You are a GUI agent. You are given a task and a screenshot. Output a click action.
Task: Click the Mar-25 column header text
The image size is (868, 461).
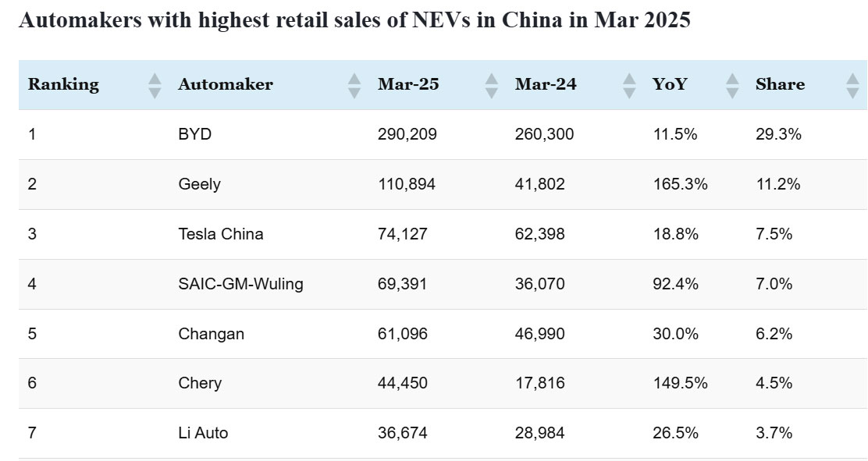click(x=408, y=84)
